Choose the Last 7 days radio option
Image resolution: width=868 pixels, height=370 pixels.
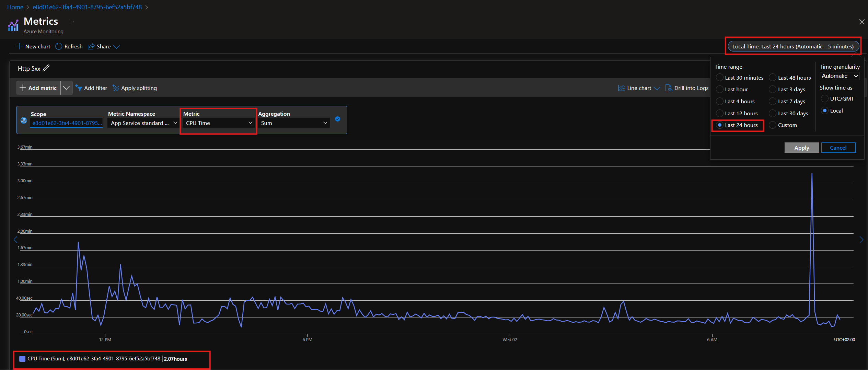click(x=773, y=101)
